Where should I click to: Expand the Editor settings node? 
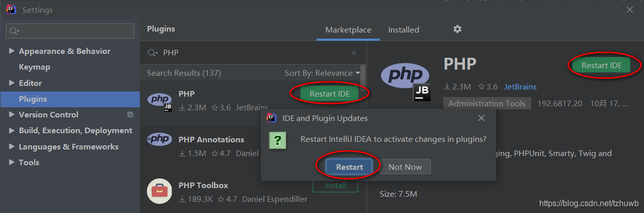(x=12, y=83)
